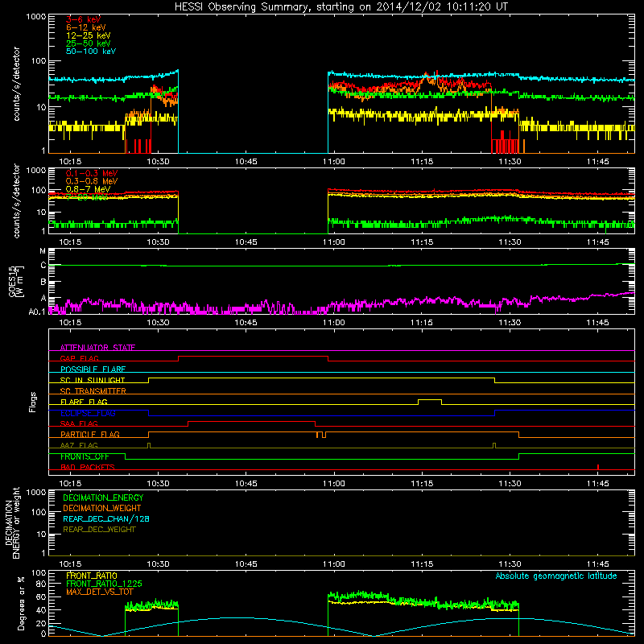This screenshot has height=644, width=644.
Task: Select the ATTENUATOR_STATE flag label
Action: [97, 348]
